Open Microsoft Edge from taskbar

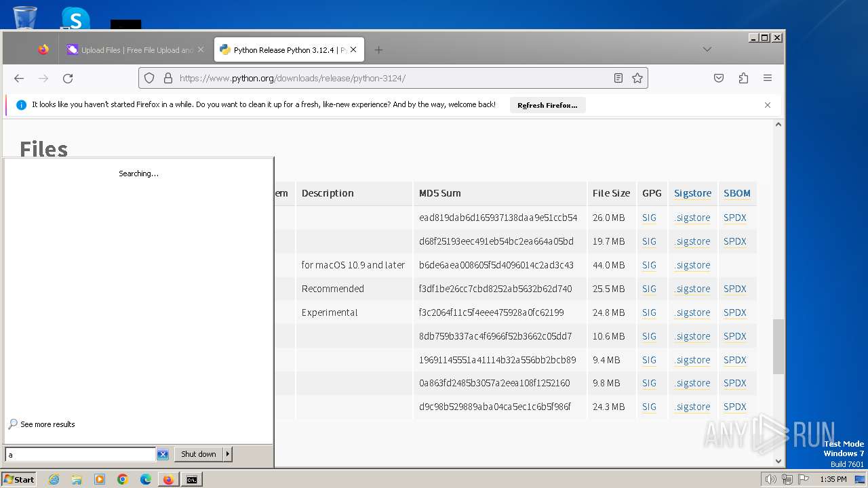click(146, 479)
